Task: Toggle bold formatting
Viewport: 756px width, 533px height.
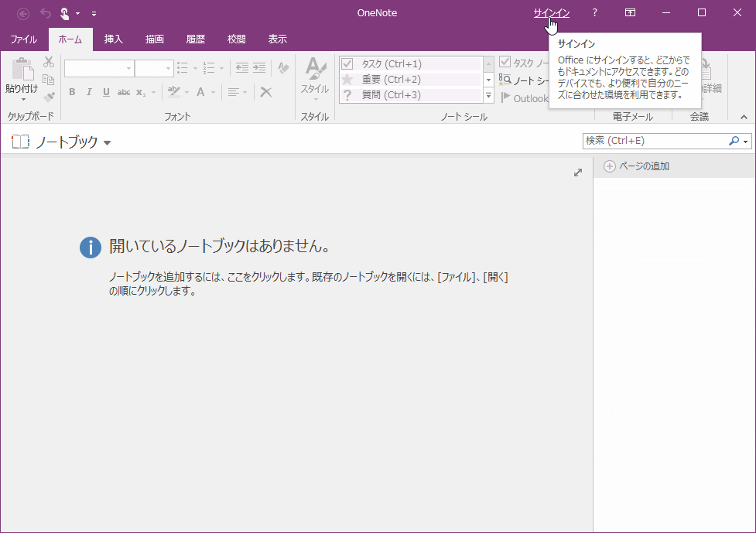Action: 71,91
